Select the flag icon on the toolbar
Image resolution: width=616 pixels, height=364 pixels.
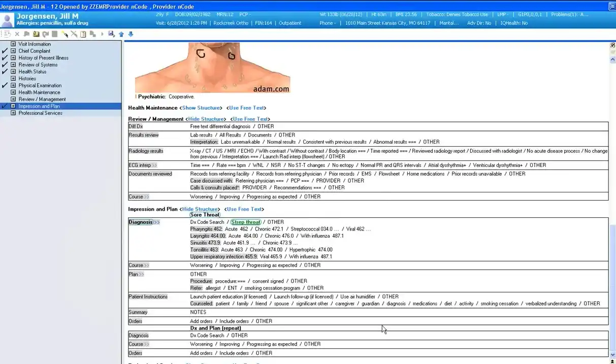[x=26, y=34]
